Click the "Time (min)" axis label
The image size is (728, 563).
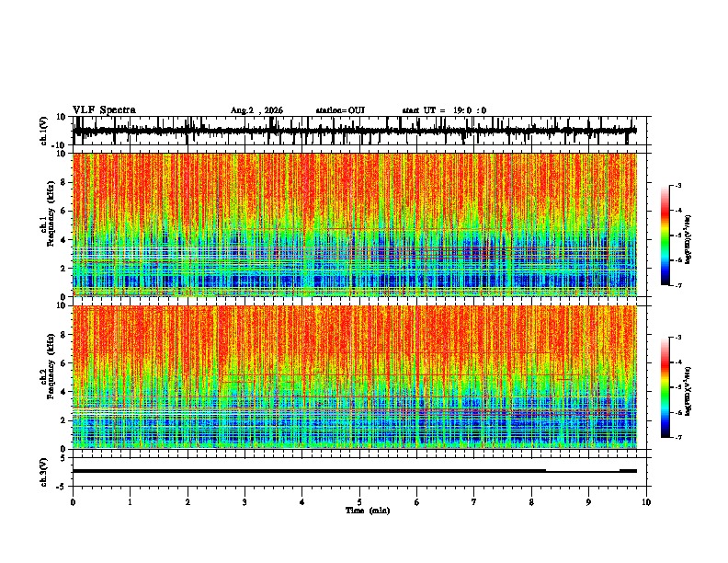[368, 511]
